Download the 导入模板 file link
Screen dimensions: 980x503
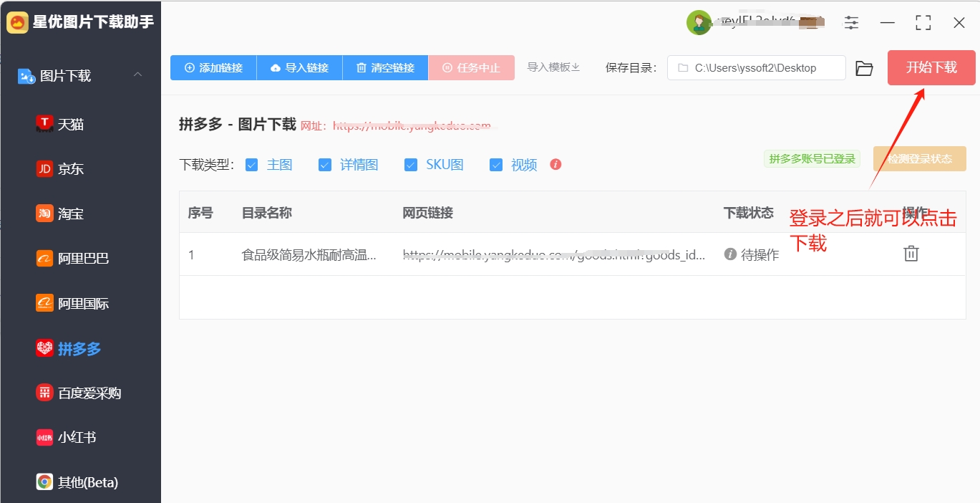553,67
